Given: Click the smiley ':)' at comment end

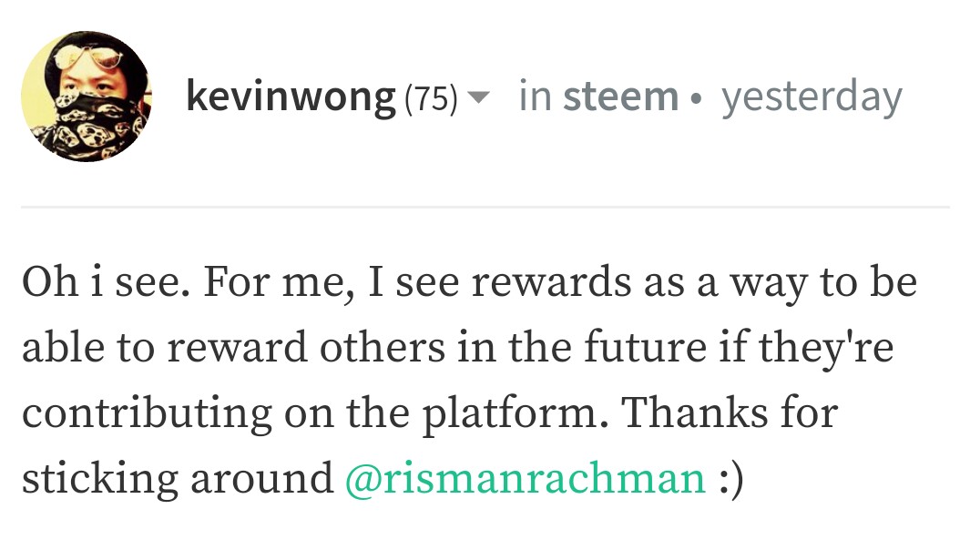Looking at the screenshot, I should pyautogui.click(x=731, y=478).
